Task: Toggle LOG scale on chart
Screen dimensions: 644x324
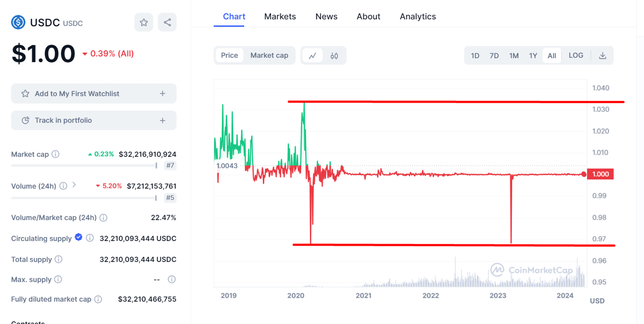Action: [576, 55]
